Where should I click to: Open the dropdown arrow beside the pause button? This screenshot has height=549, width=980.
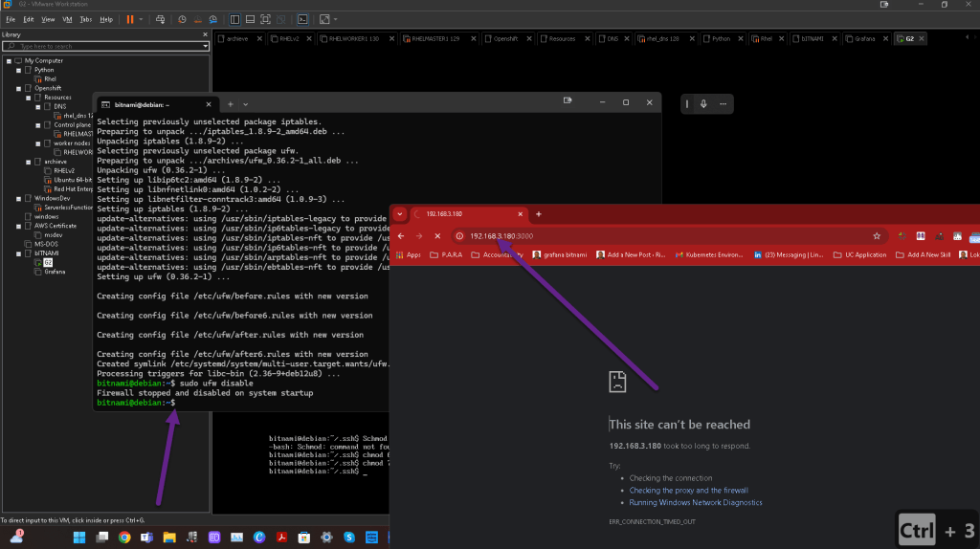pyautogui.click(x=142, y=19)
